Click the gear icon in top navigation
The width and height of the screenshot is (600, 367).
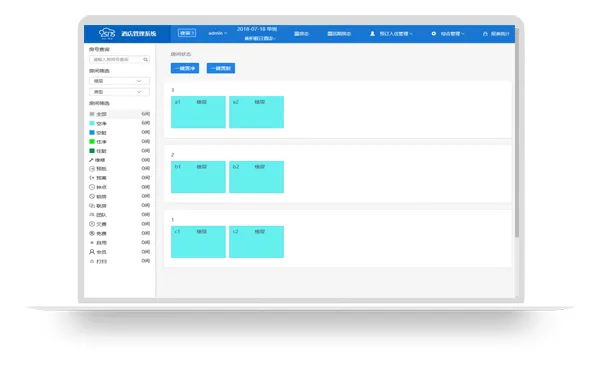434,34
